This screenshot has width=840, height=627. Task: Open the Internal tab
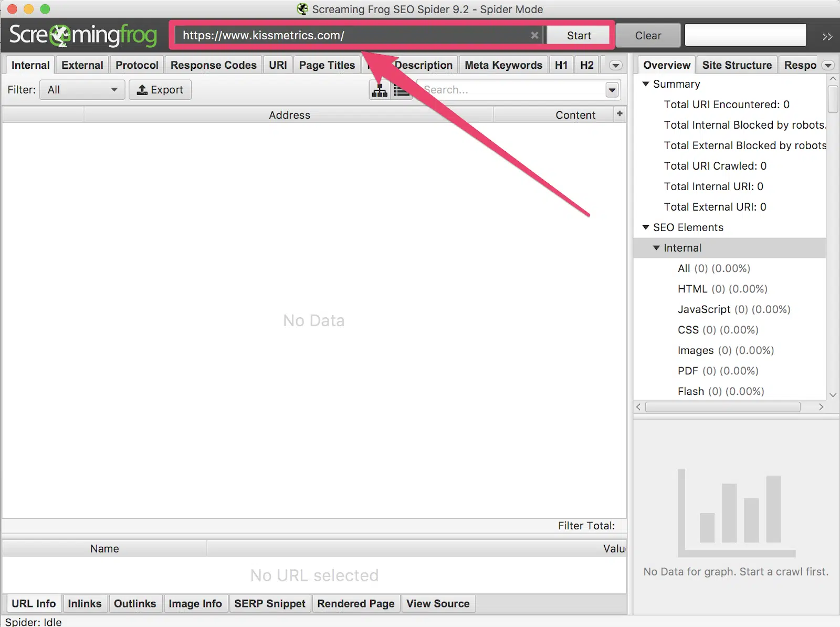click(30, 65)
